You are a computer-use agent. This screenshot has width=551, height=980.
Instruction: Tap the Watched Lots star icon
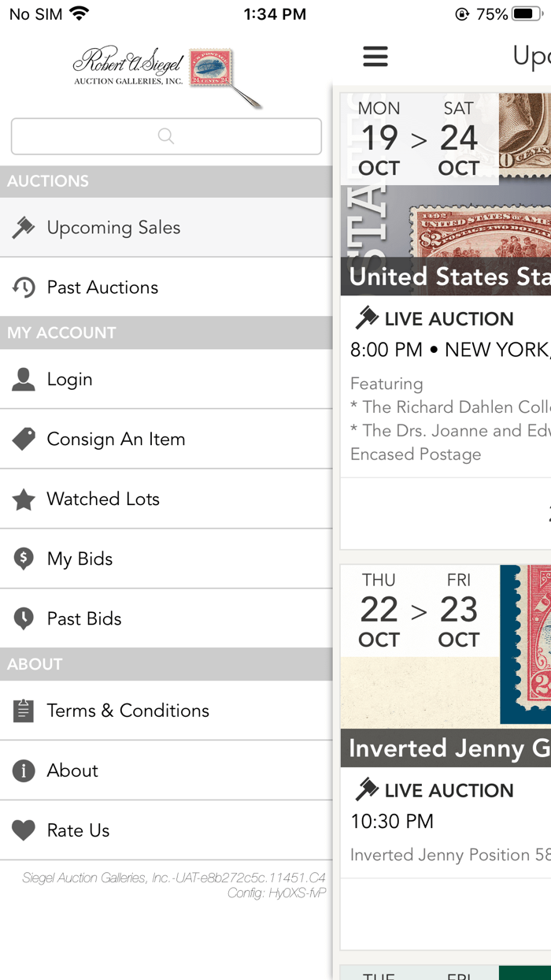click(21, 499)
